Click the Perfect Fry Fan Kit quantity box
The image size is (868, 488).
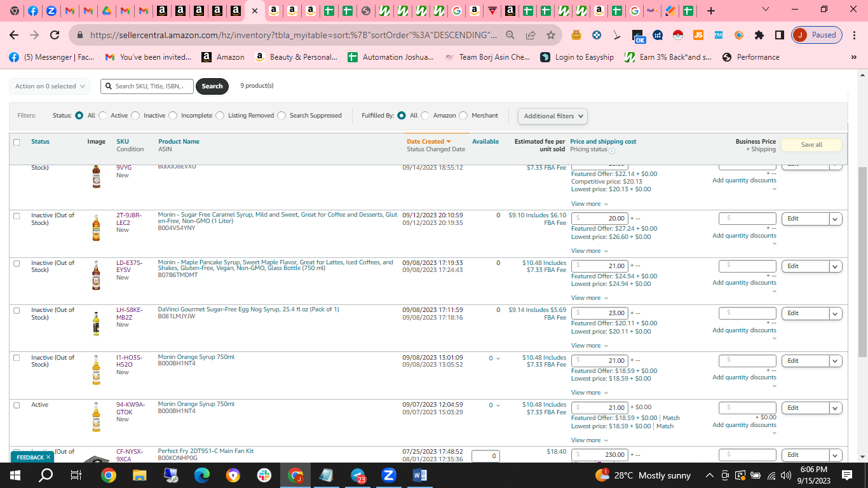coord(485,456)
